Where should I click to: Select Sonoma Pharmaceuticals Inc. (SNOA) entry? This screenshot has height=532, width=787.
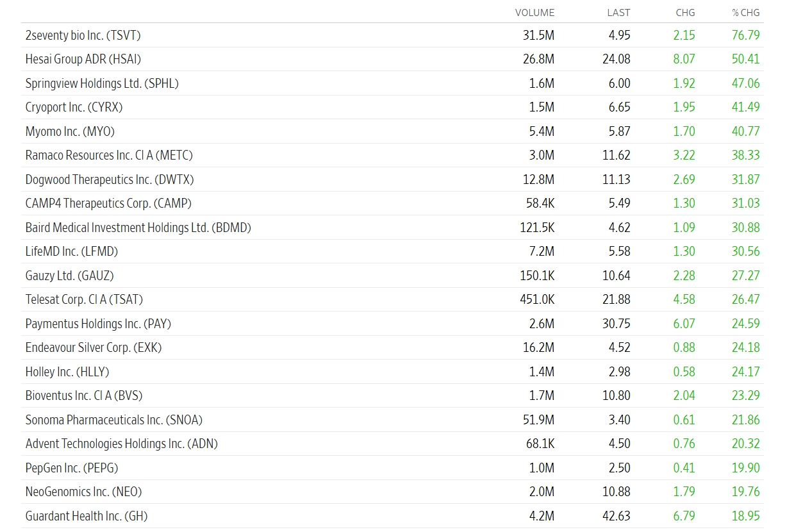[x=113, y=420]
